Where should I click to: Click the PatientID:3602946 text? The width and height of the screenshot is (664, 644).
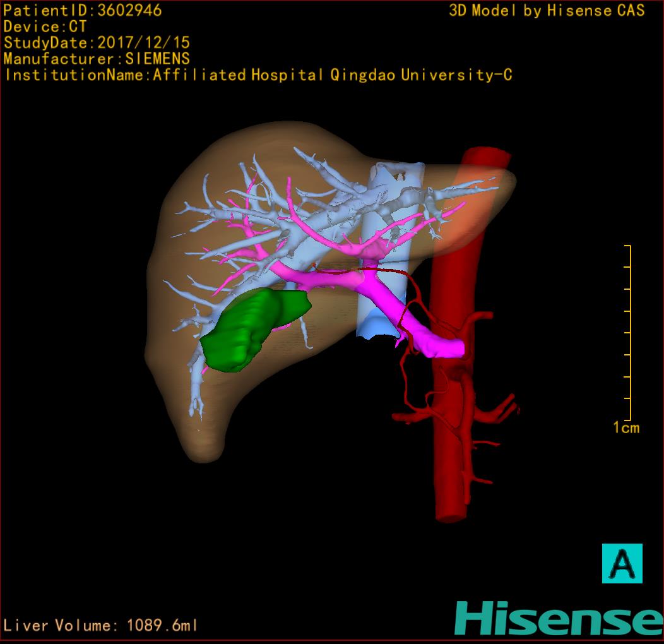pyautogui.click(x=83, y=11)
